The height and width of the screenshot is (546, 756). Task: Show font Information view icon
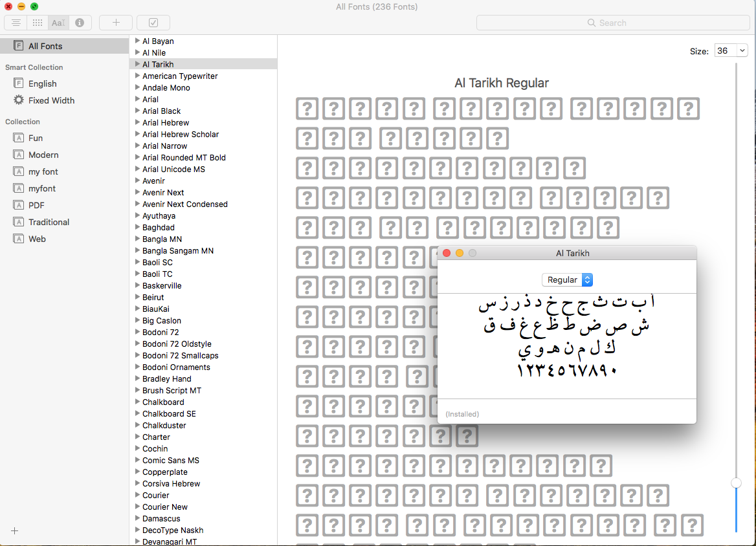[x=80, y=23]
